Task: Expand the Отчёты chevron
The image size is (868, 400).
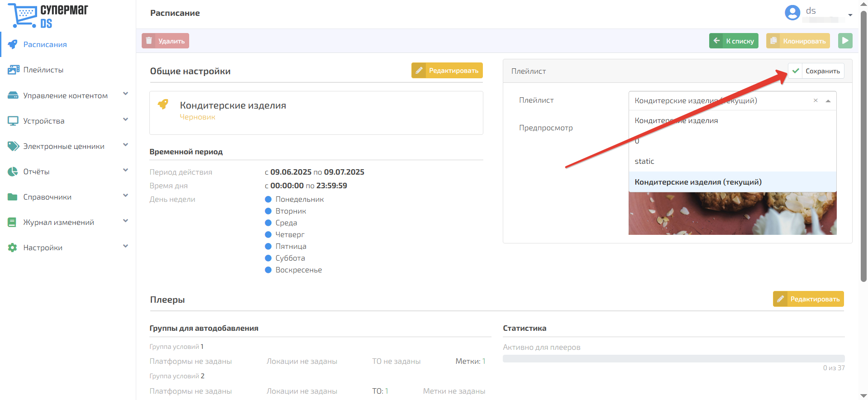Action: 125,170
